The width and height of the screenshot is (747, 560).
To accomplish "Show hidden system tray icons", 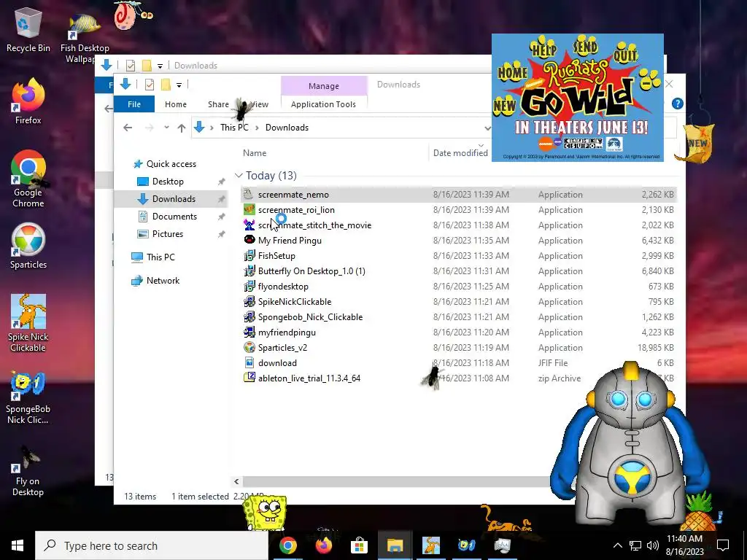I will tap(617, 545).
